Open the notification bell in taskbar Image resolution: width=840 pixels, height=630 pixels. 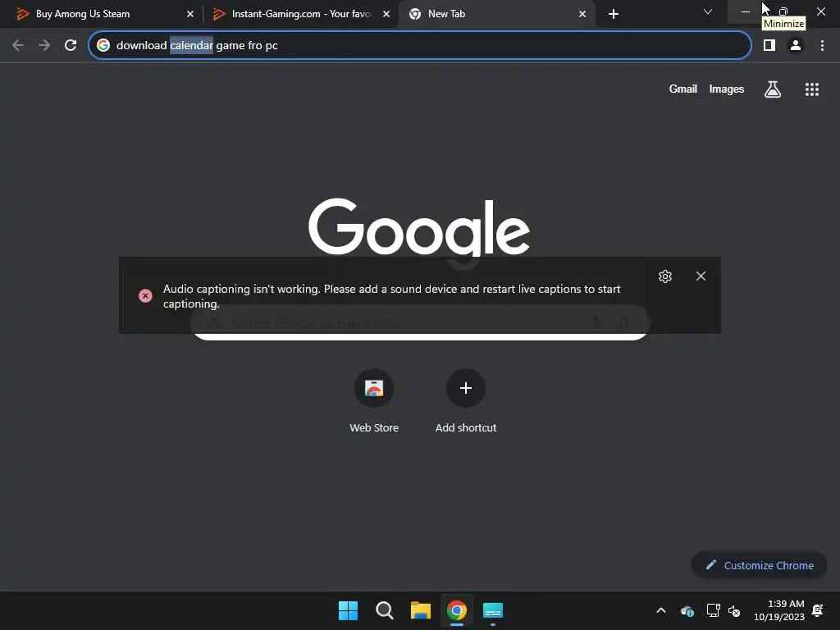coord(818,610)
